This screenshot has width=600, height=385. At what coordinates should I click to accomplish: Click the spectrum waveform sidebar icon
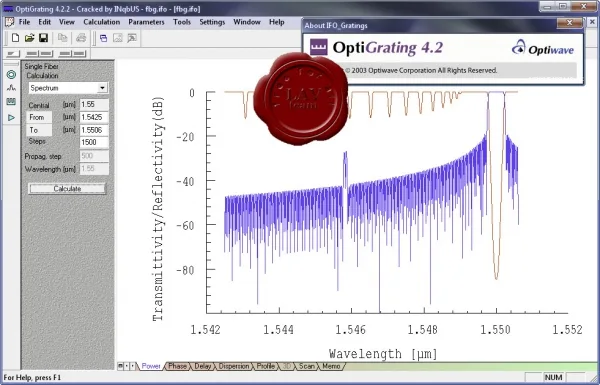coord(11,88)
